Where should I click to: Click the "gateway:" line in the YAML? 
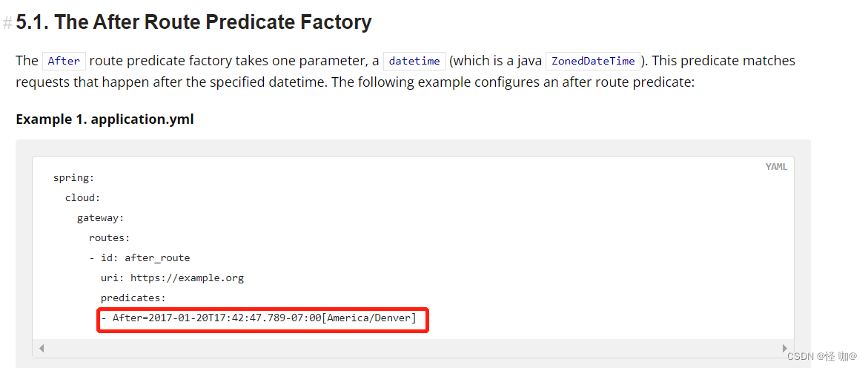point(100,218)
